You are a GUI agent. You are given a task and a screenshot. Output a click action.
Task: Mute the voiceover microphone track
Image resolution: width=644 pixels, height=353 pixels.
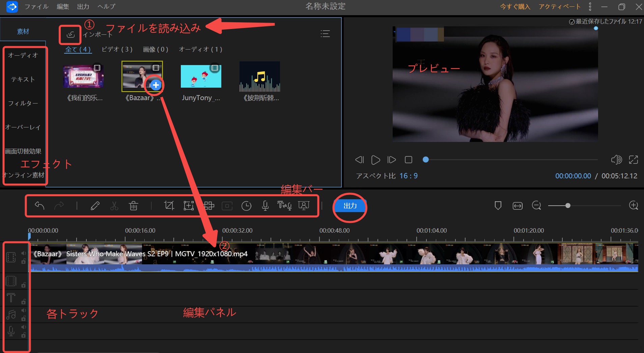pos(24,327)
